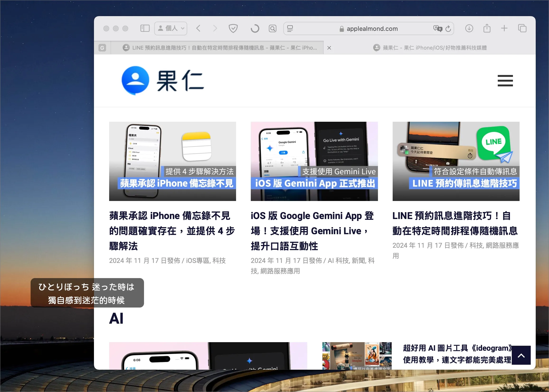Viewport: 549px width, 392px height.
Task: Open the 個人 profile dropdown
Action: coord(171,28)
